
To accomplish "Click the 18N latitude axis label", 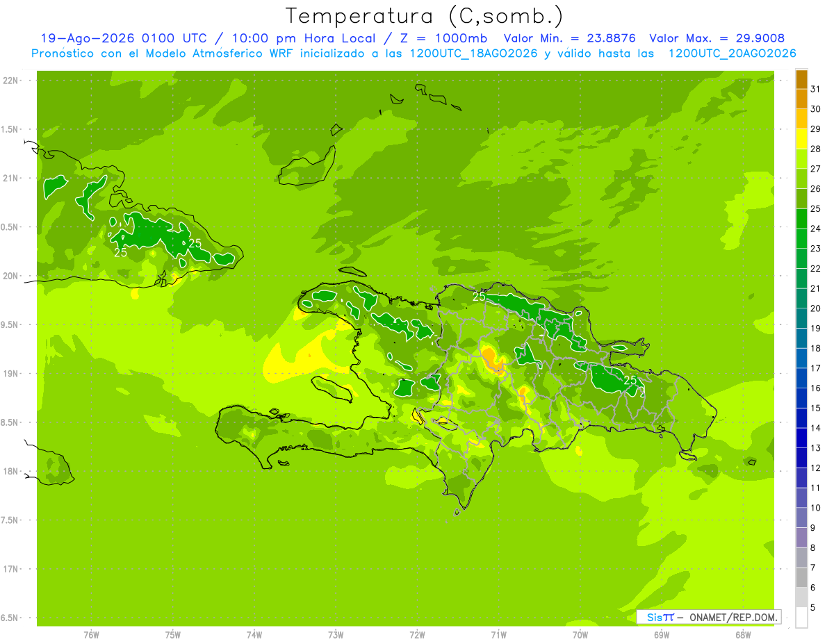I will click(x=11, y=472).
